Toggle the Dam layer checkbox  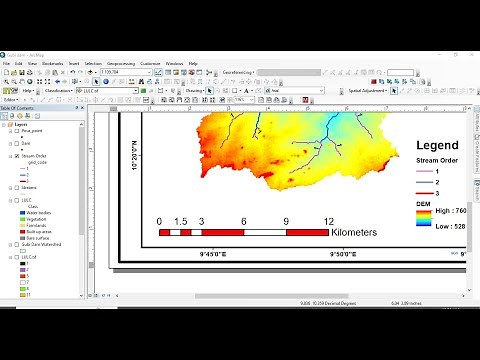[x=17, y=143]
